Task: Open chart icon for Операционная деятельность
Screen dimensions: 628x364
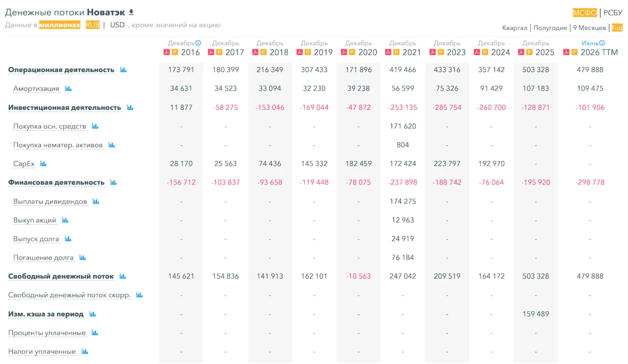Action: click(x=123, y=70)
